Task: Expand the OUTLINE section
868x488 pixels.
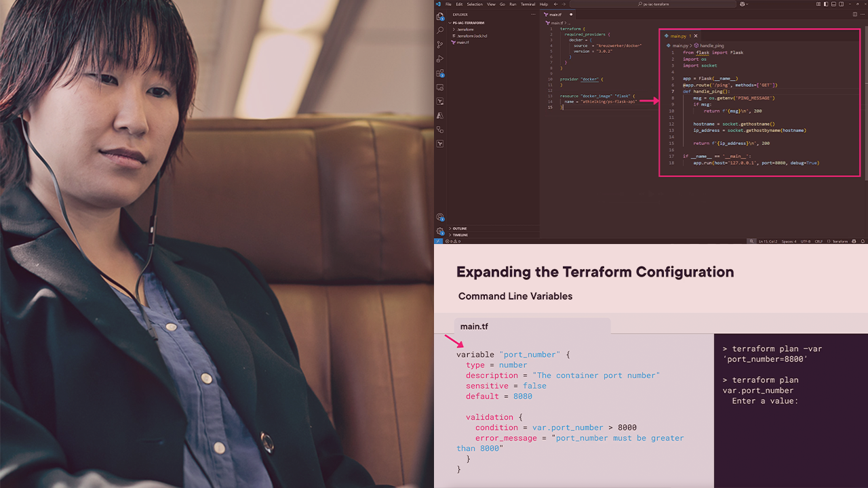Action: 460,228
